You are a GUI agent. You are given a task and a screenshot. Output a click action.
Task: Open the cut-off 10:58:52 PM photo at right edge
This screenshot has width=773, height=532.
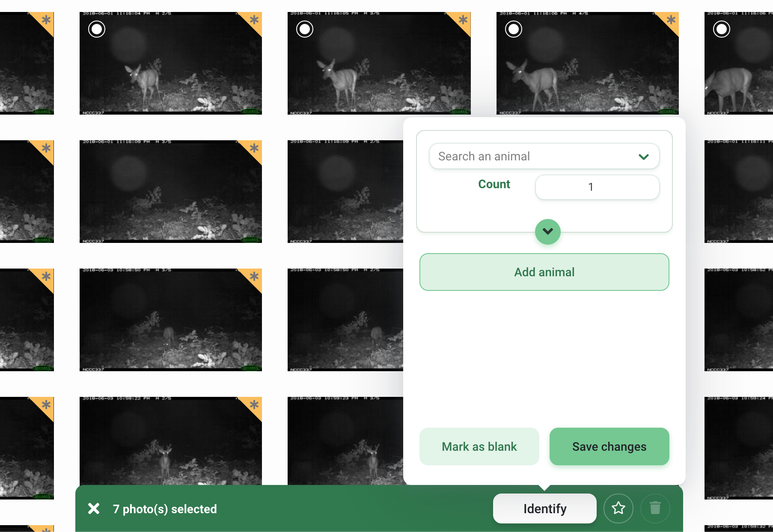739,320
